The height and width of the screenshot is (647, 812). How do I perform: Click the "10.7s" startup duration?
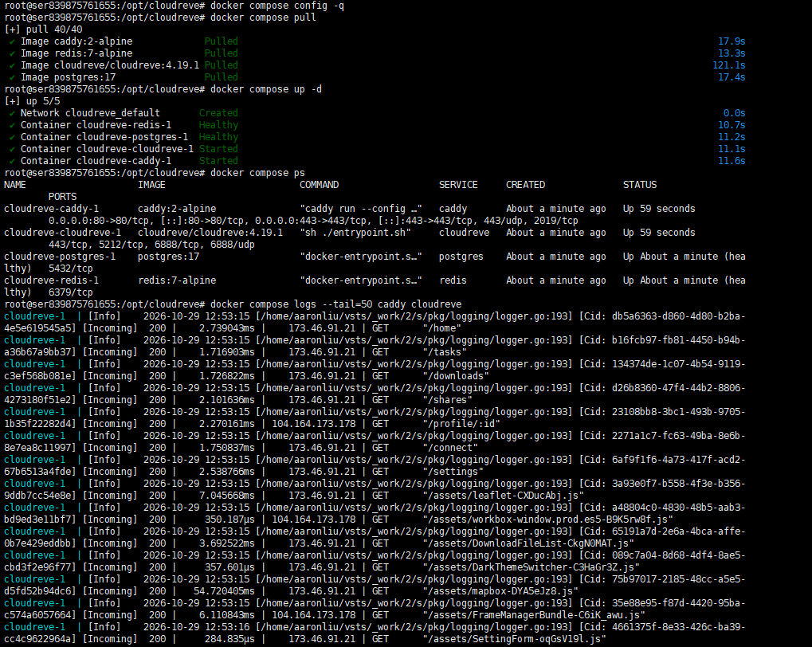(x=732, y=125)
